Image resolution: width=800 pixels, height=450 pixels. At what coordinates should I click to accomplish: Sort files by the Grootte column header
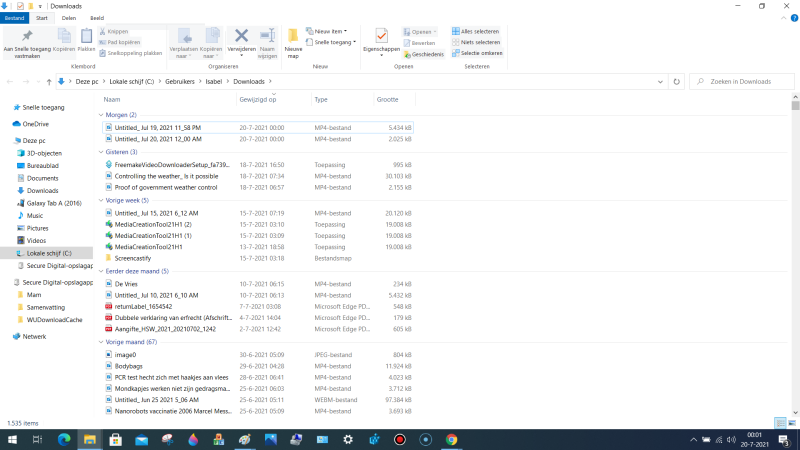pos(387,100)
